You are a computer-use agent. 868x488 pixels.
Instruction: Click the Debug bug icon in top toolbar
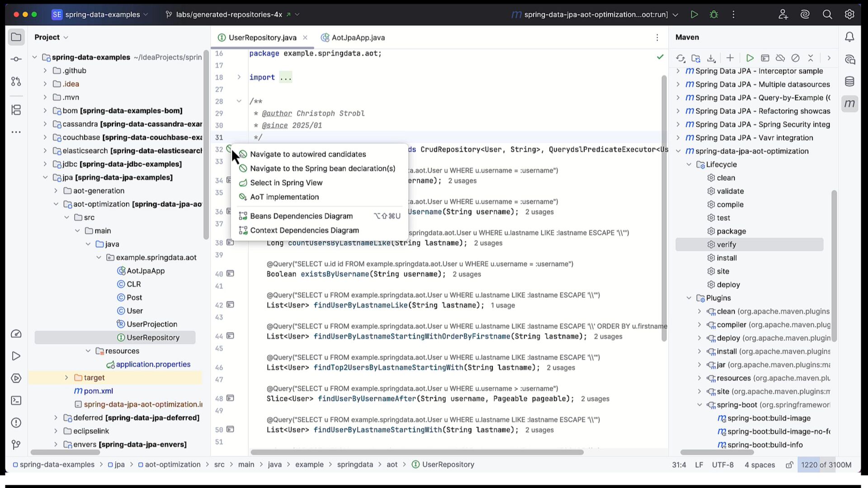click(714, 14)
